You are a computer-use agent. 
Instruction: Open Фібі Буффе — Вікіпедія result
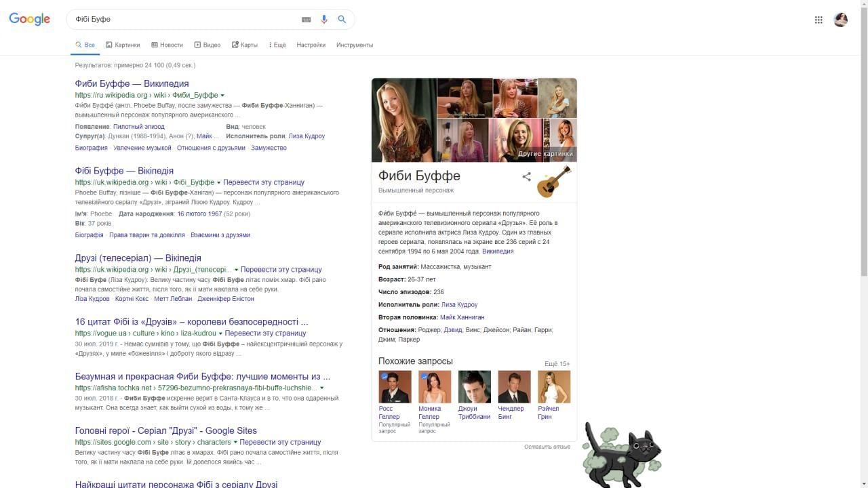click(124, 171)
